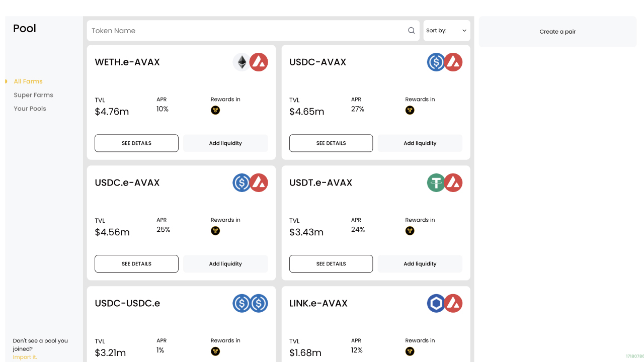Click Avalanche icon on WETH.e-AVAX card
The image size is (644, 362).
259,62
